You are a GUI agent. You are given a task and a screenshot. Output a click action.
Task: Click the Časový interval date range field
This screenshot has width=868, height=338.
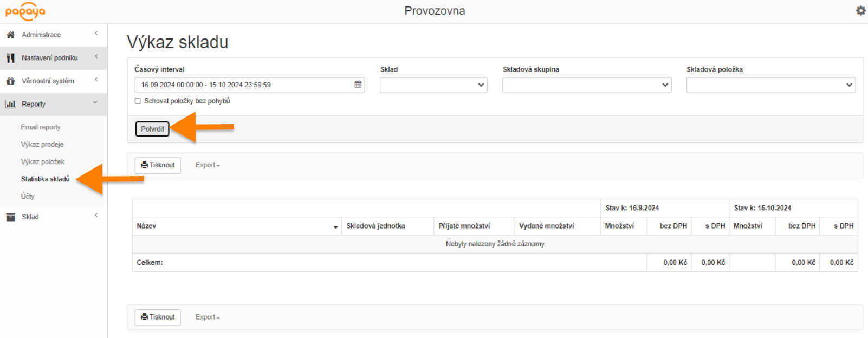[x=244, y=85]
